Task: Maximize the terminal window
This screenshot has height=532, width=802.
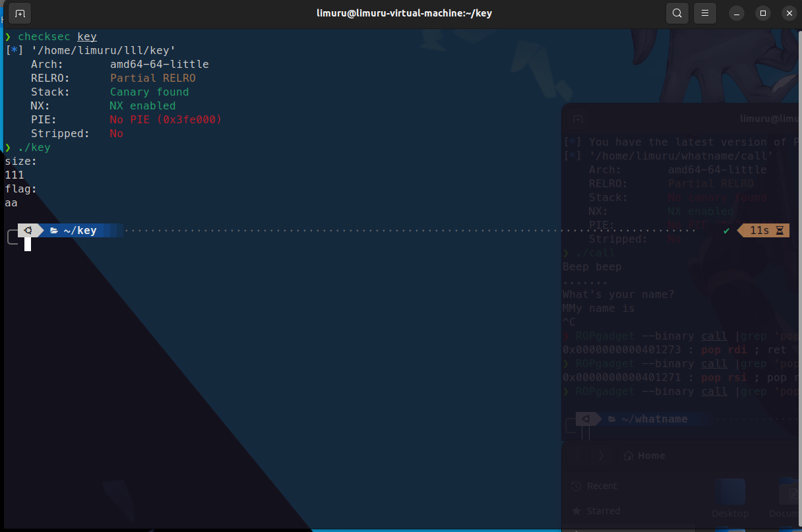Action: pos(763,13)
